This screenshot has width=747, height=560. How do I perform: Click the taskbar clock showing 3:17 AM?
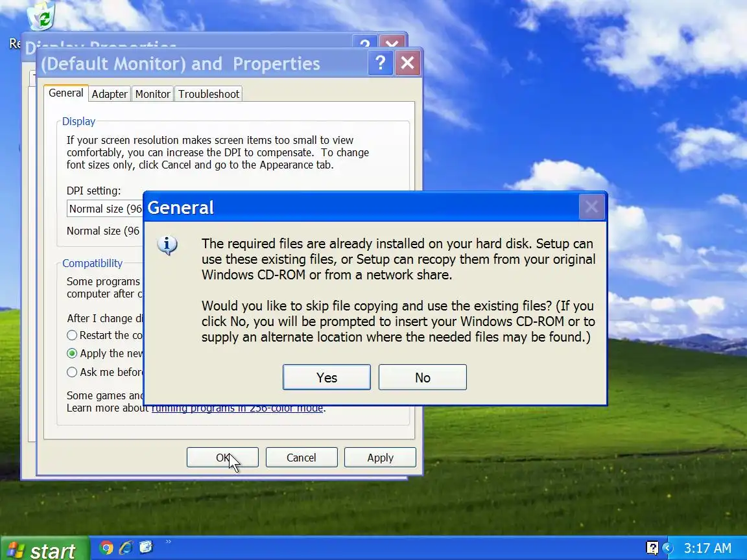pos(707,548)
